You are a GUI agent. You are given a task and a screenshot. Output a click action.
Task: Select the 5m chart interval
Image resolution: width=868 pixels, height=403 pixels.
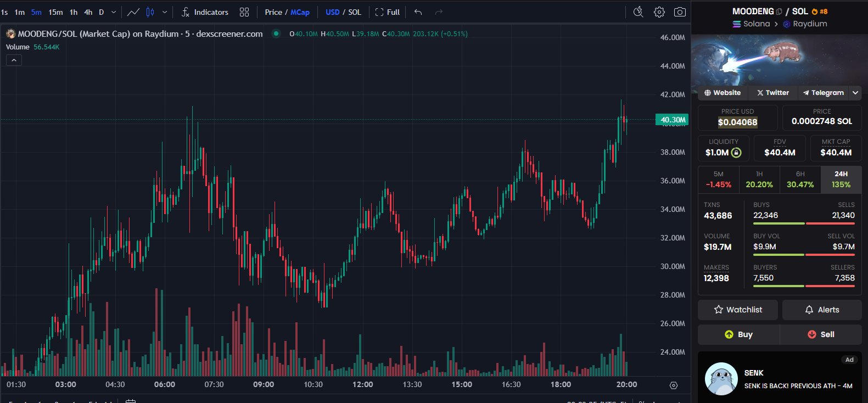[36, 12]
